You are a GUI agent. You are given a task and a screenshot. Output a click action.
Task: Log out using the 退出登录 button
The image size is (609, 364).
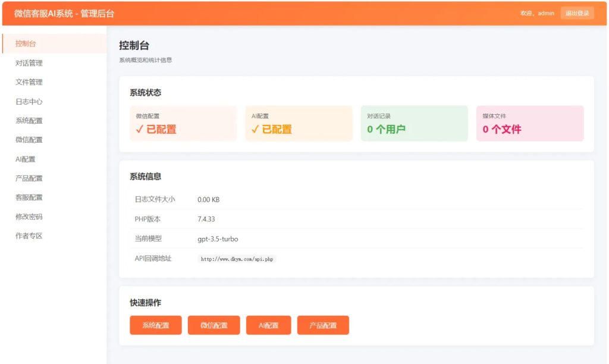(x=577, y=12)
